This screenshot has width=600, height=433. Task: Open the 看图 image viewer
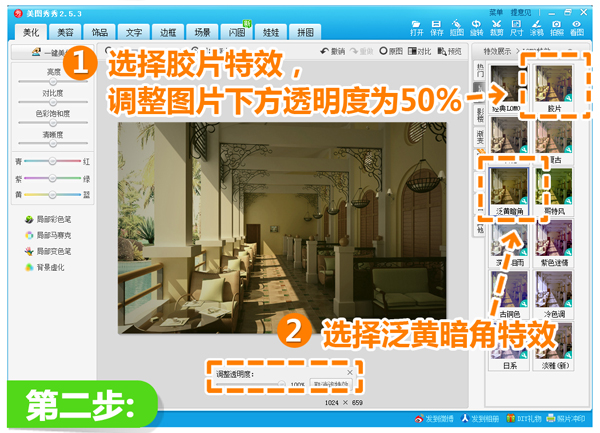click(577, 28)
